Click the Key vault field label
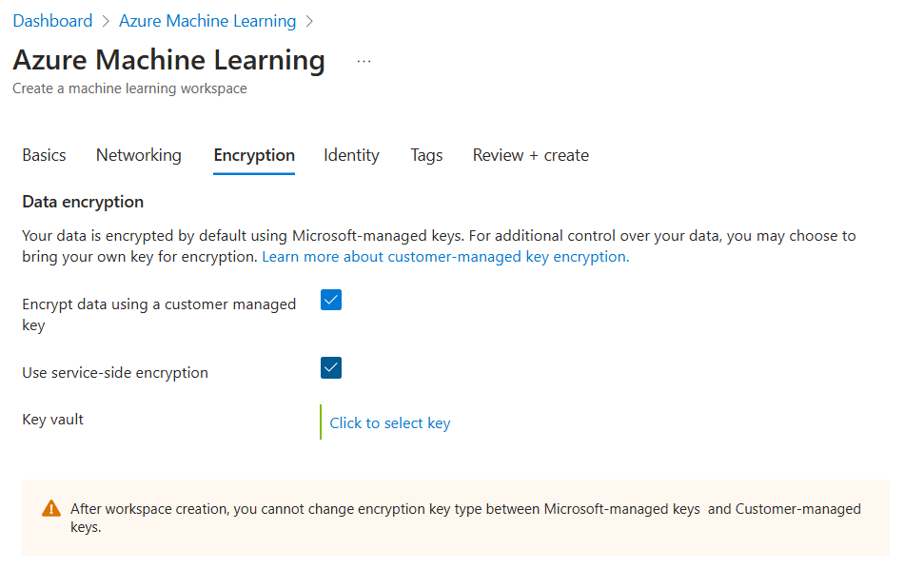 [x=53, y=420]
